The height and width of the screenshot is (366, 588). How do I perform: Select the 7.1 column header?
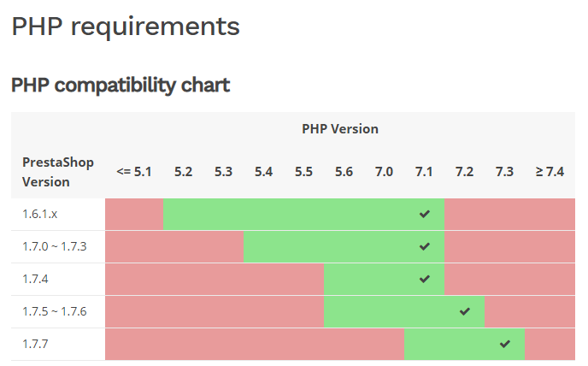tap(424, 172)
